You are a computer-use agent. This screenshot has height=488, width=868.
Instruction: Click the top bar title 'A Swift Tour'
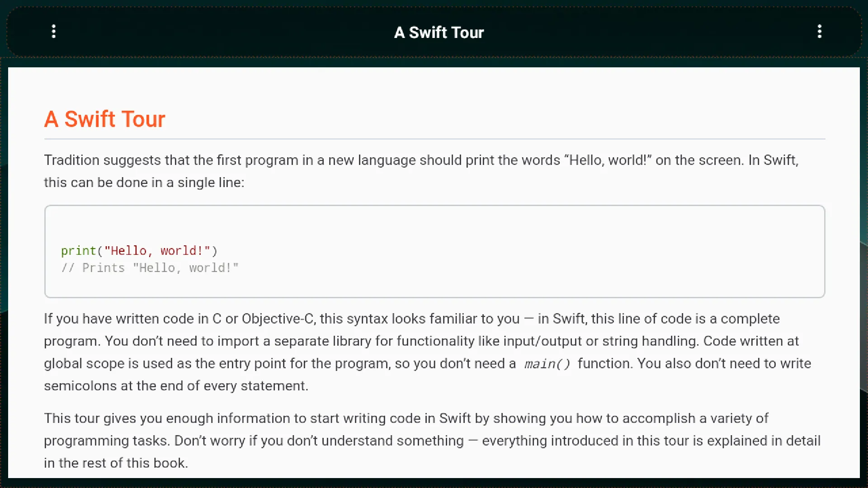tap(439, 33)
